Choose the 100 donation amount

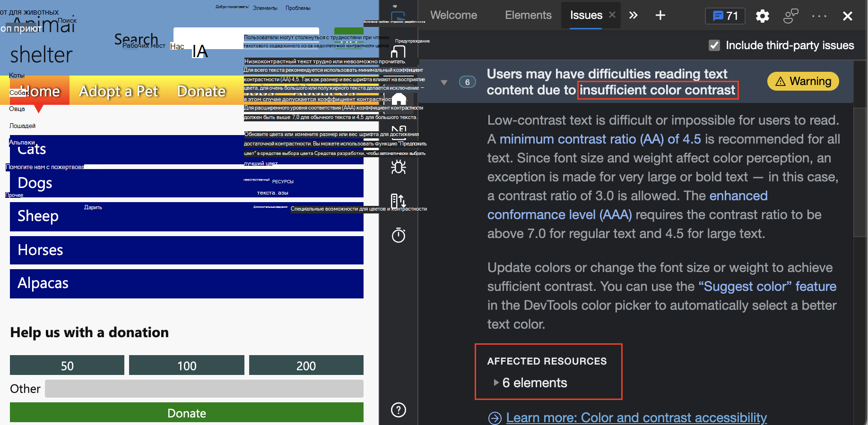tap(187, 365)
